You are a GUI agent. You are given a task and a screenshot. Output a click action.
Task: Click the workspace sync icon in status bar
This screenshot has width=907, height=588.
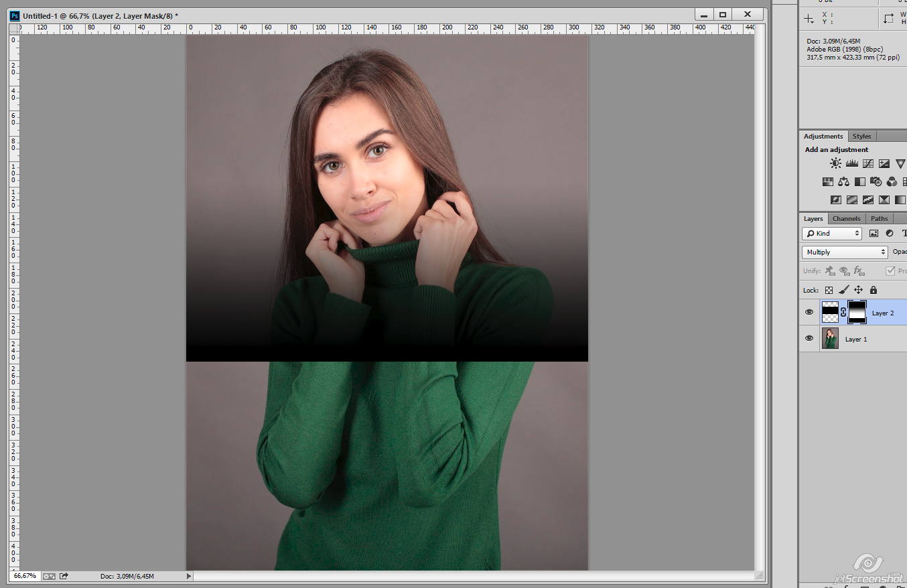pyautogui.click(x=49, y=576)
